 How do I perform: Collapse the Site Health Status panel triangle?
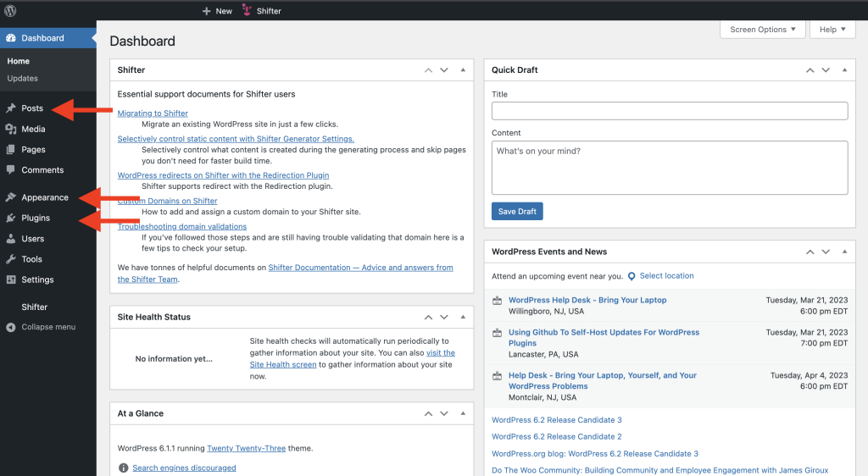(463, 318)
